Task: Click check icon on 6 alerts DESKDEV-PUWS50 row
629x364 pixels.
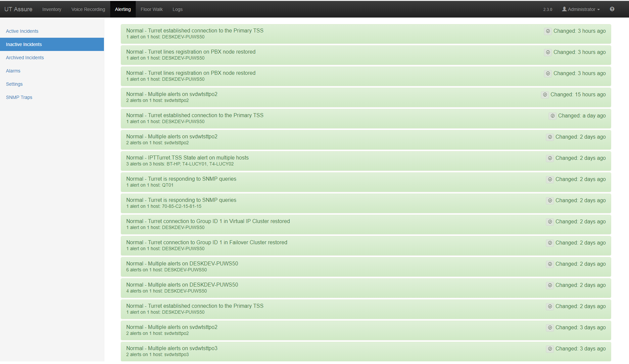Action: pyautogui.click(x=550, y=264)
